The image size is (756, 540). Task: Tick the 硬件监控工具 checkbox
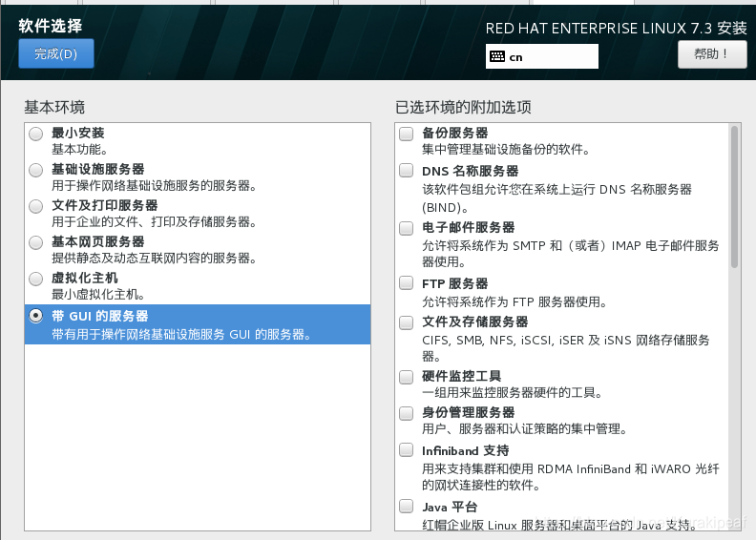[x=406, y=377]
